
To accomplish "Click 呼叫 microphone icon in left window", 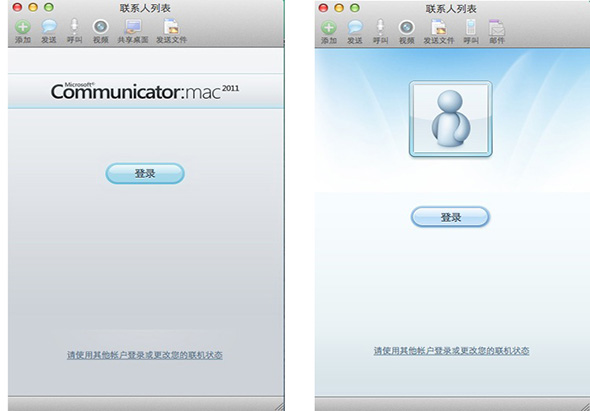I will 75,31.
